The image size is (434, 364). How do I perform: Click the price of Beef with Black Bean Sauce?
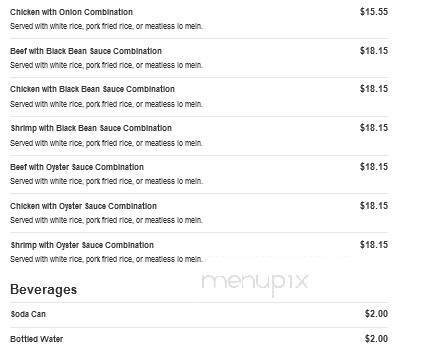(374, 51)
